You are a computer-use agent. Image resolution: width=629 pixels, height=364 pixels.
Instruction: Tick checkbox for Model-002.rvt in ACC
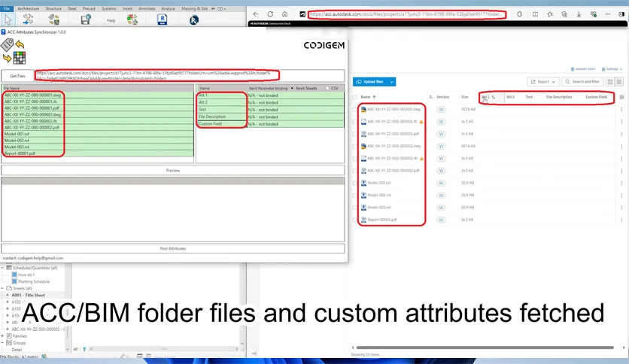click(354, 196)
